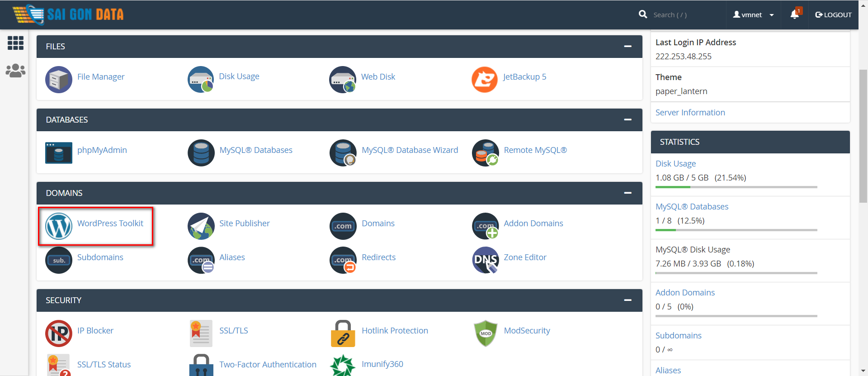Open the notifications bell

tap(794, 14)
